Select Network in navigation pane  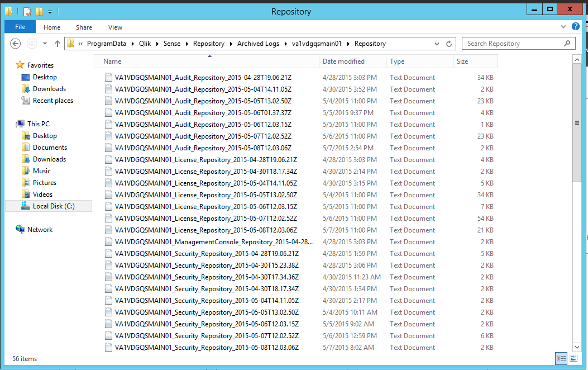pos(40,230)
